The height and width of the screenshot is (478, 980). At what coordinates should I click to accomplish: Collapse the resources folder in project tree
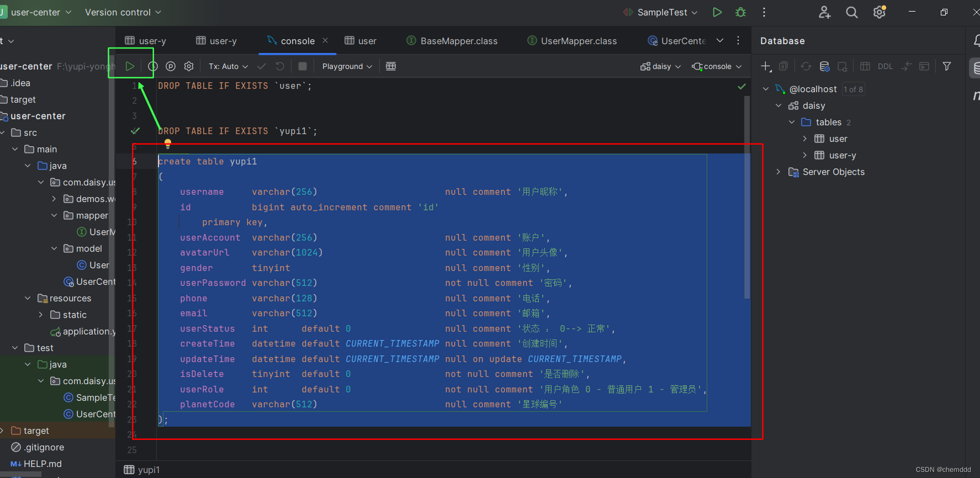click(28, 298)
